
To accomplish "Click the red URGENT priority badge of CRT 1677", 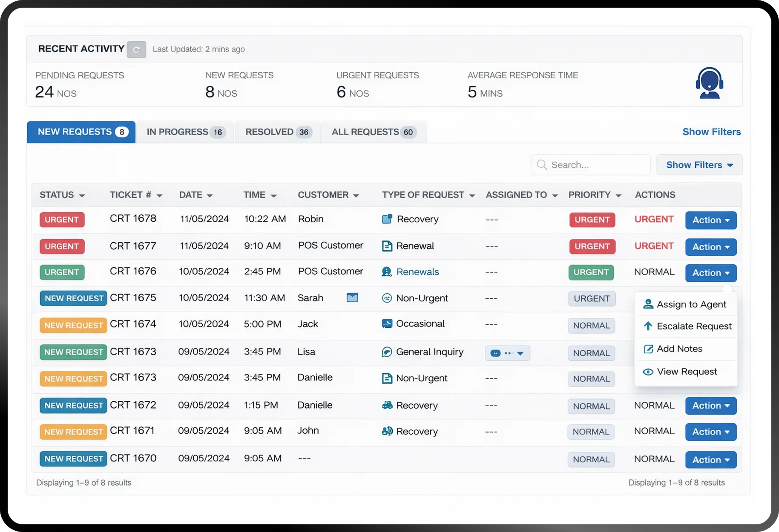I will pyautogui.click(x=592, y=246).
